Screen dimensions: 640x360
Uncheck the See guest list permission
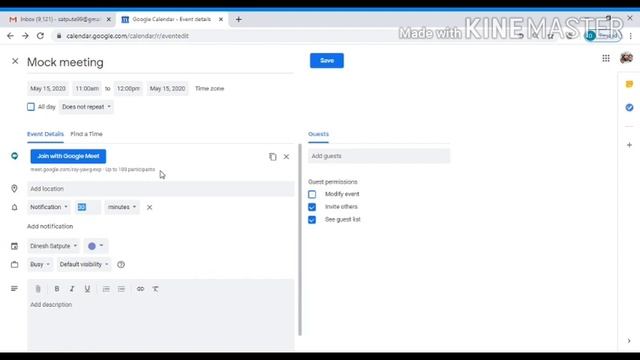coord(312,220)
